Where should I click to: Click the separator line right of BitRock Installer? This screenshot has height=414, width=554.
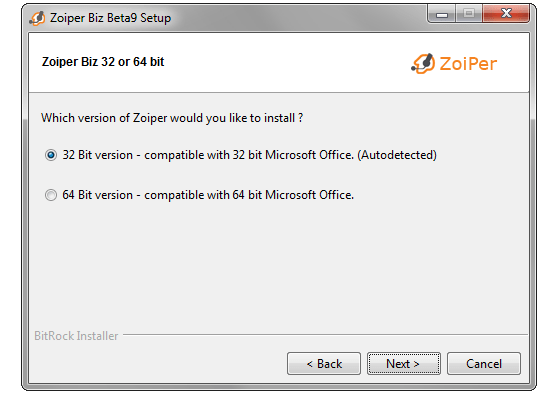click(x=325, y=335)
